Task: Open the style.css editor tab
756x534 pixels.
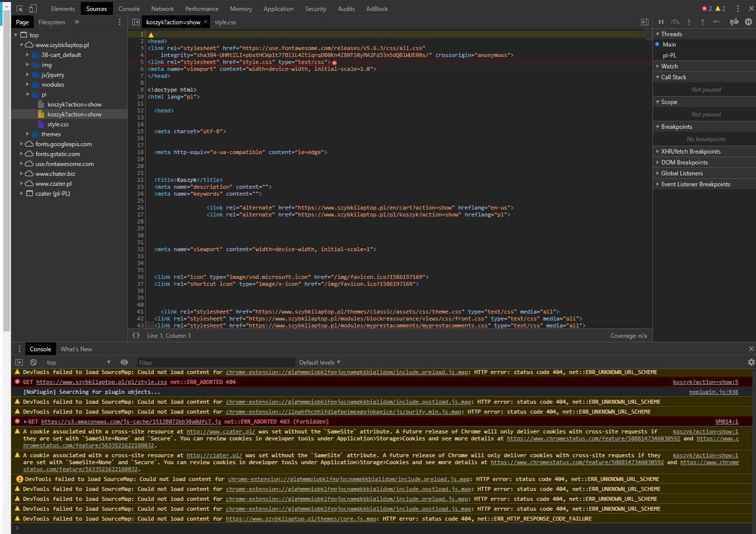Action: pos(225,22)
